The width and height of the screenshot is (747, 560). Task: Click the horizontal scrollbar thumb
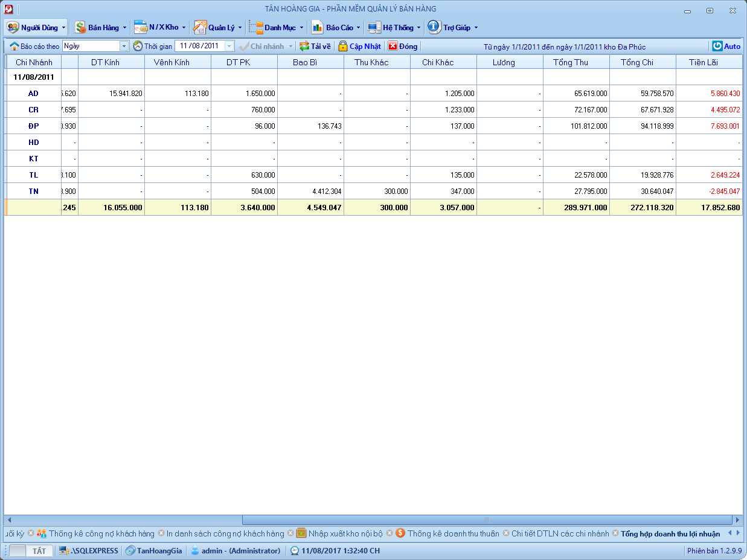[486, 520]
